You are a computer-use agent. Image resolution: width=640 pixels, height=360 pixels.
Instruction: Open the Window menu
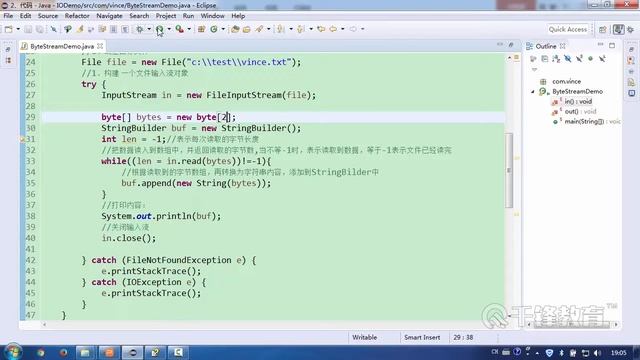click(x=212, y=16)
